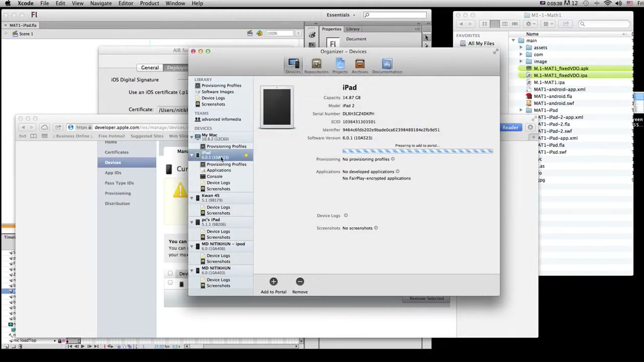Switch Finder to list view
Image resolution: width=644 pixels, height=362 pixels.
(495, 24)
